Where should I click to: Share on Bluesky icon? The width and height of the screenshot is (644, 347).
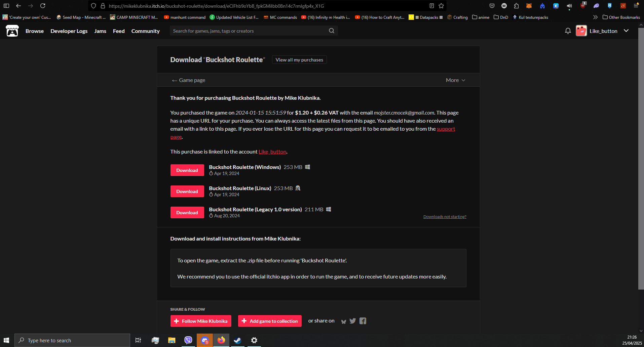[343, 321]
